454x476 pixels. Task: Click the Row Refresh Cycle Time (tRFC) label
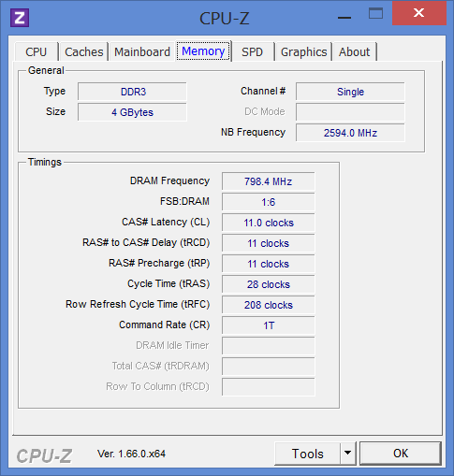click(138, 304)
